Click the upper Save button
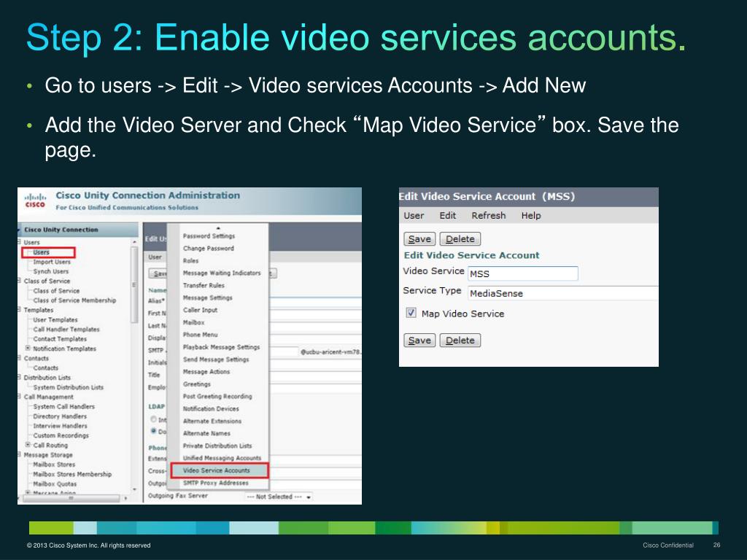Screen dimensions: 747x560 (x=419, y=239)
